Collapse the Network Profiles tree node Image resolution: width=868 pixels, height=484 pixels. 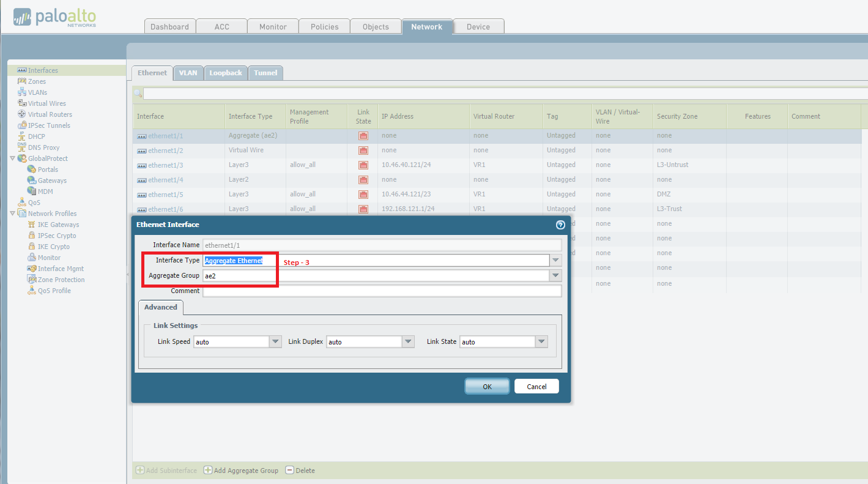coord(13,214)
